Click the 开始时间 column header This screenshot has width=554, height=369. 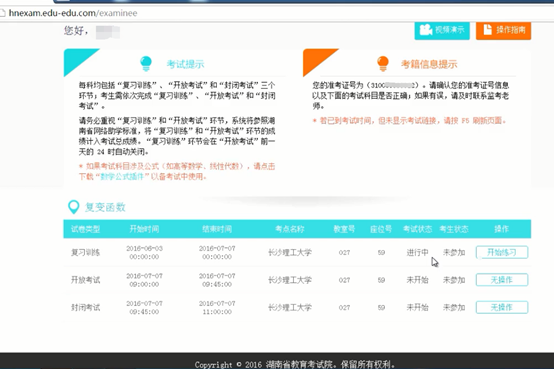pos(144,229)
